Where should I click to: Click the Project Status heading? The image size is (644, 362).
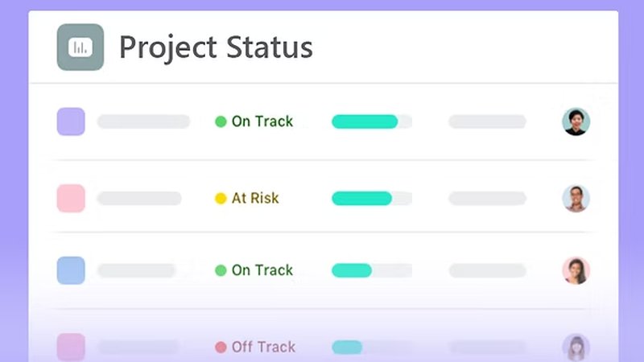[x=216, y=47]
